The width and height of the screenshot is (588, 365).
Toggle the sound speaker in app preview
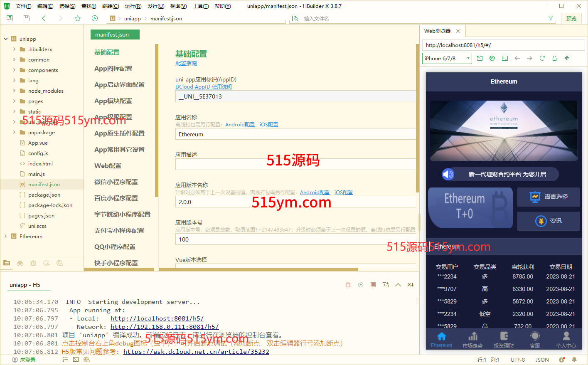[x=448, y=174]
